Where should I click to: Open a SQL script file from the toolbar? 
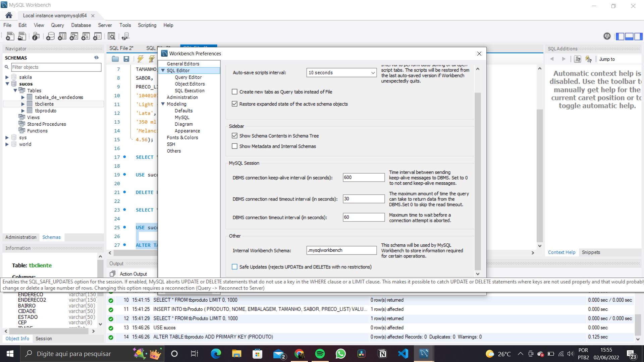click(22, 36)
